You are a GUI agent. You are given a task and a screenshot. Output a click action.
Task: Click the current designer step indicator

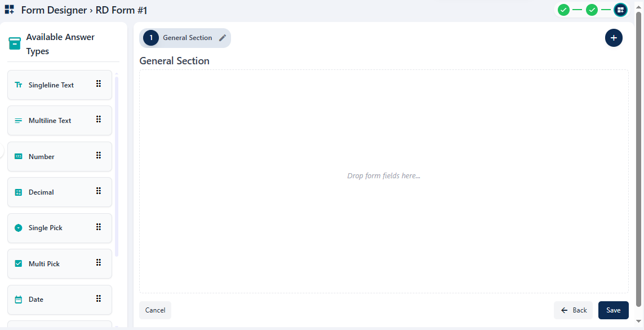620,10
